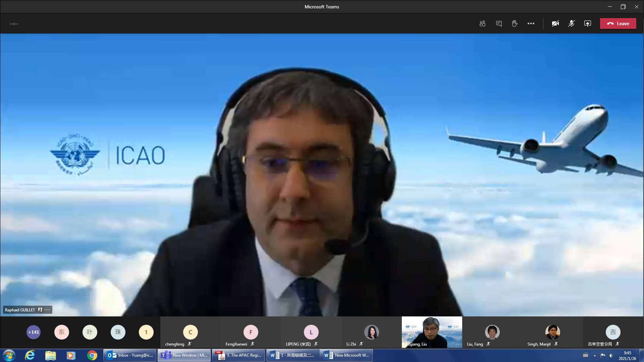Viewport: 644px width, 362px height.
Task: Raise your hand icon
Action: pyautogui.click(x=515, y=23)
